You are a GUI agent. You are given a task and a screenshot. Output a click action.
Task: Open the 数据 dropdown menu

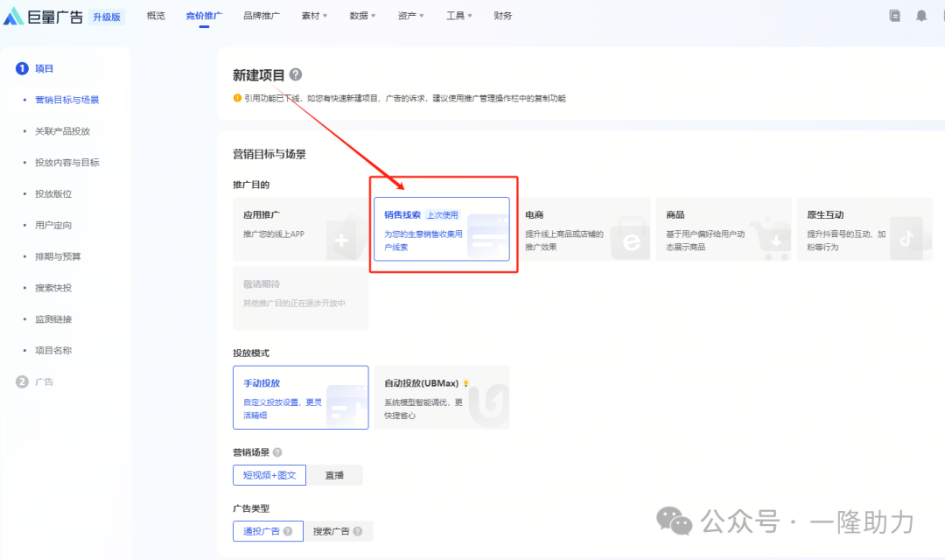pos(360,15)
